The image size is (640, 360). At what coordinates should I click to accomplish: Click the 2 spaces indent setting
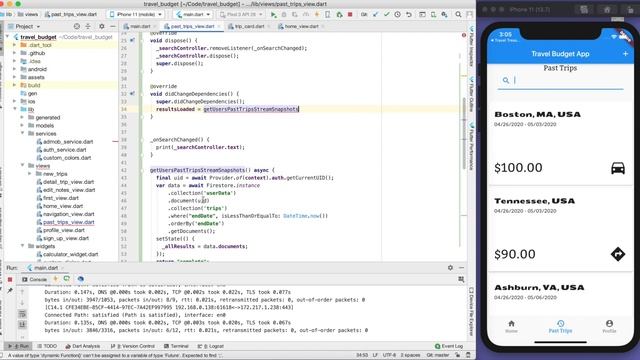pyautogui.click(x=410, y=355)
